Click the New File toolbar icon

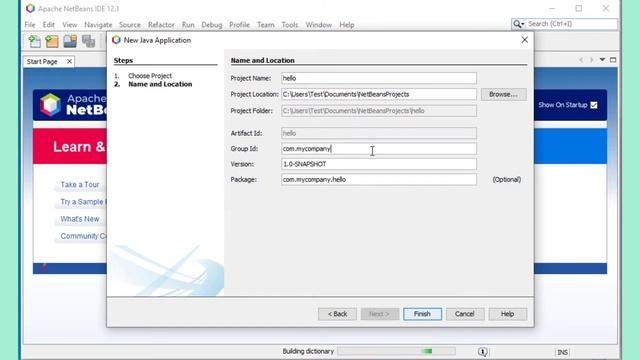coord(34,41)
